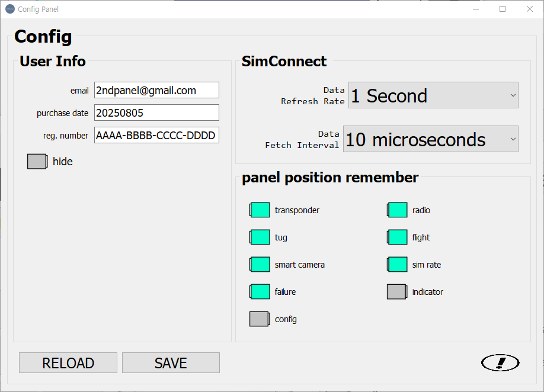Click the exclamation mark info icon
Screen dimensions: 544x392
[500, 362]
